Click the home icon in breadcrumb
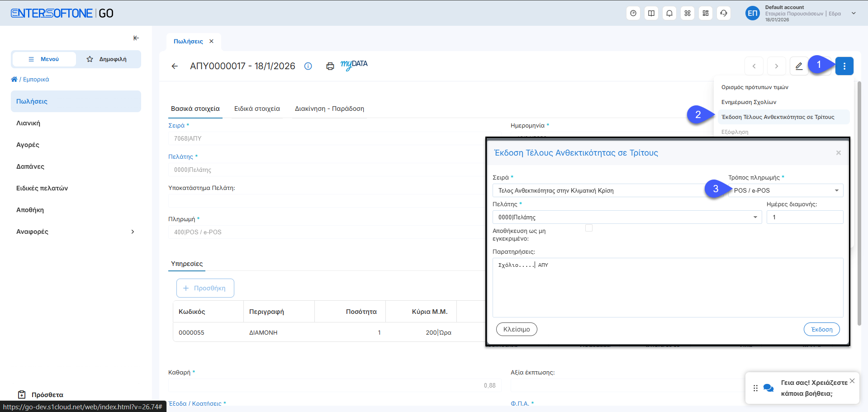The height and width of the screenshot is (412, 868). coord(14,79)
